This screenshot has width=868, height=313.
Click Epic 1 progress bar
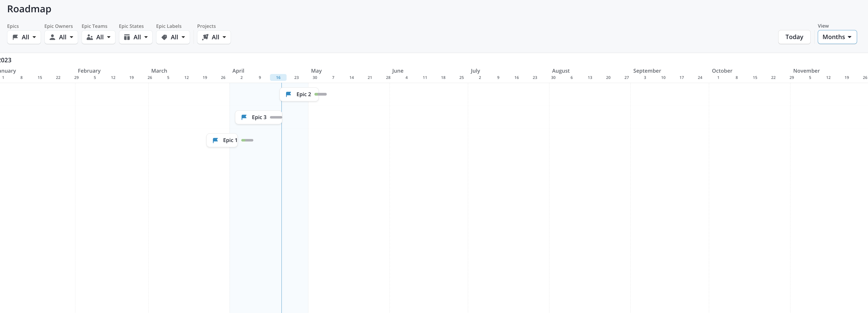247,140
